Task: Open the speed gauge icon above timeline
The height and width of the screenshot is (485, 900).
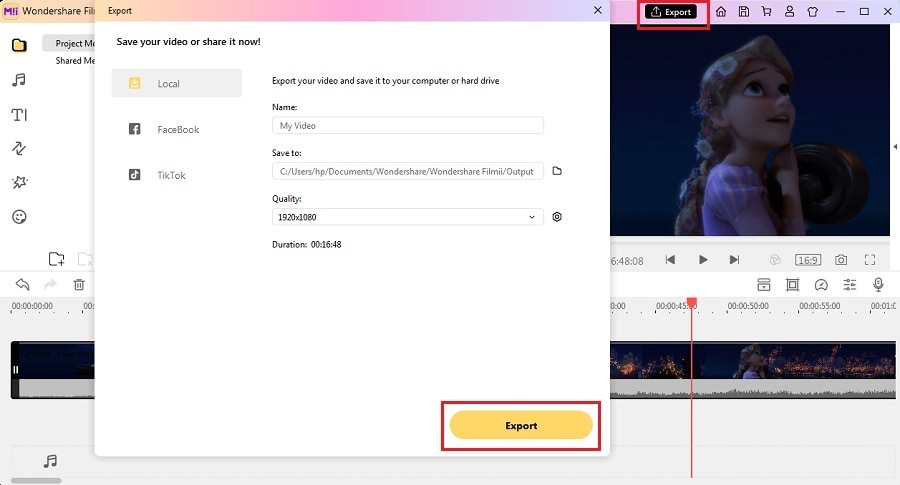Action: [821, 285]
